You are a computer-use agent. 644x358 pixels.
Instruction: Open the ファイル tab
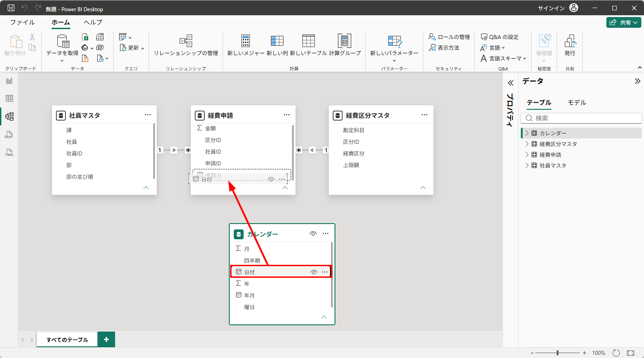click(x=22, y=22)
